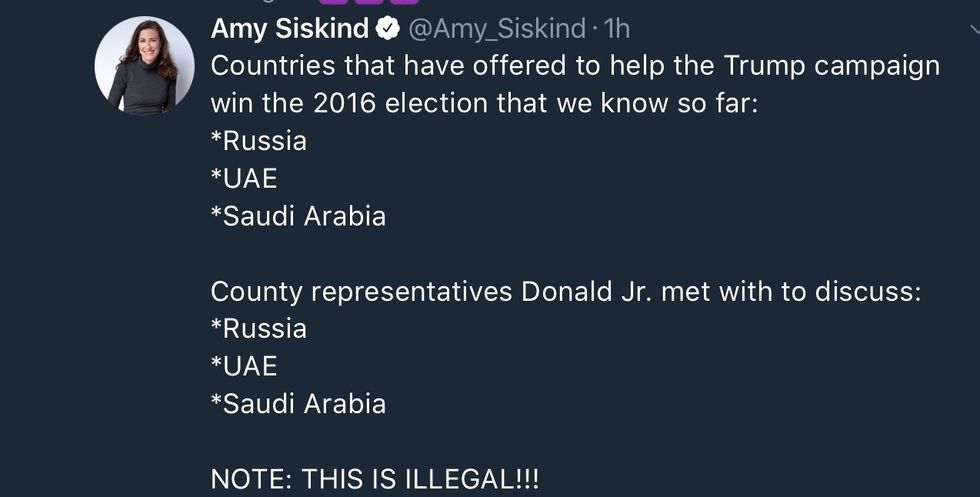This screenshot has width=980, height=497.
Task: Tap the purple emoji icons above the name
Action: point(382,3)
